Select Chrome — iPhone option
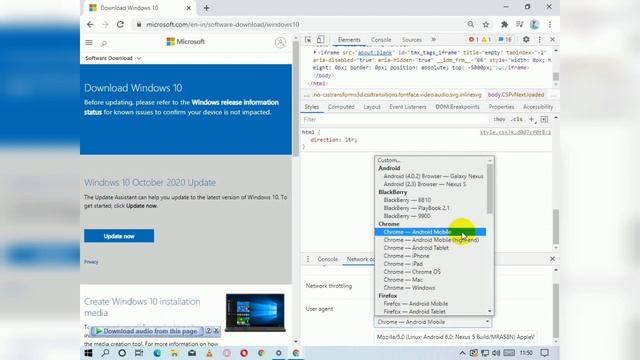 (x=406, y=256)
